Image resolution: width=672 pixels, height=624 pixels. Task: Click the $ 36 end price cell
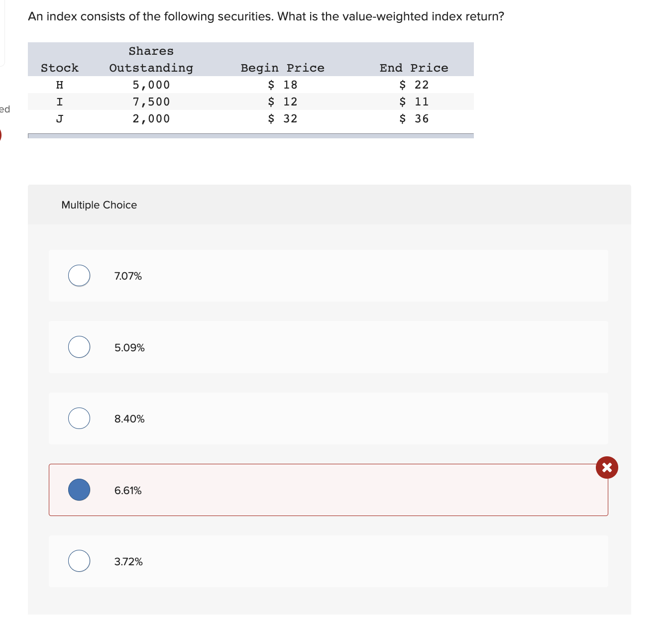[x=414, y=118]
